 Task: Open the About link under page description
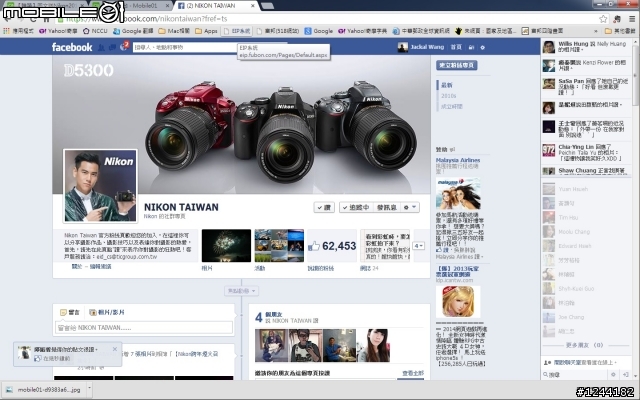click(x=77, y=266)
